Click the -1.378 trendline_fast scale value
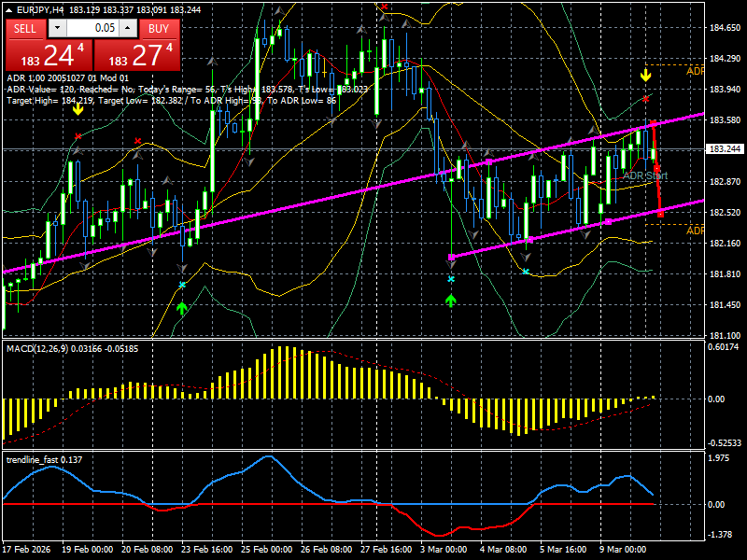The image size is (747, 560). [719, 534]
